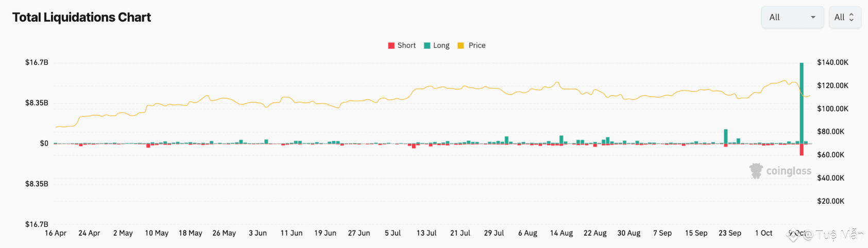
Task: Click the 16 Apr date label
Action: 56,233
